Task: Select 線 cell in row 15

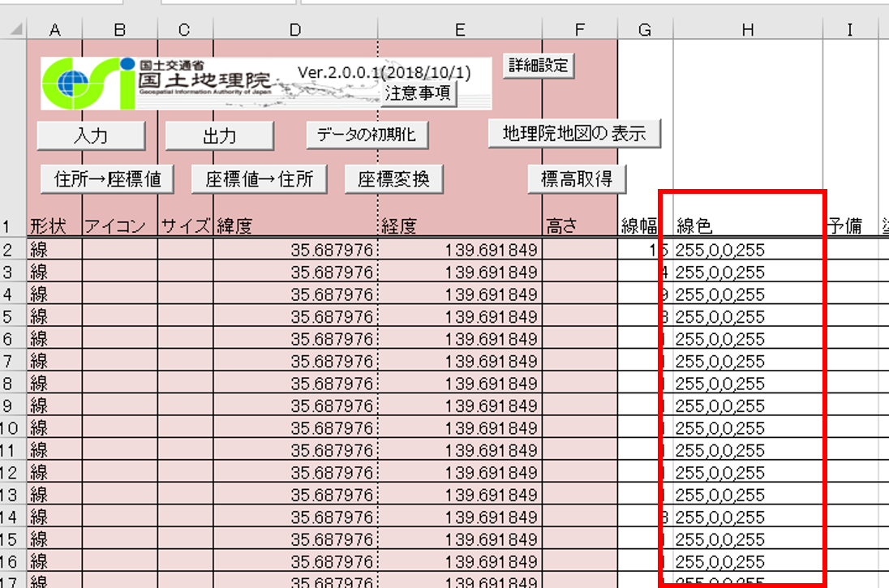Action: click(x=54, y=539)
